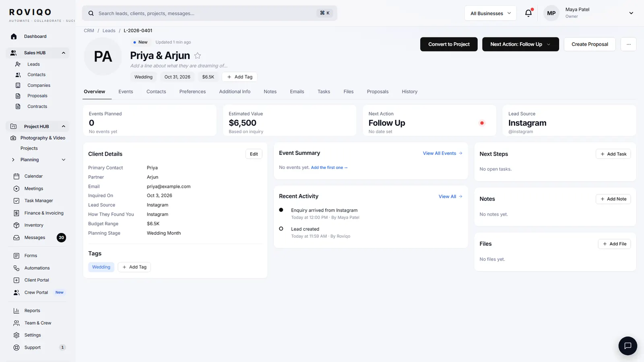Go to Leads breadcrumb
Image resolution: width=644 pixels, height=362 pixels.
(109, 31)
